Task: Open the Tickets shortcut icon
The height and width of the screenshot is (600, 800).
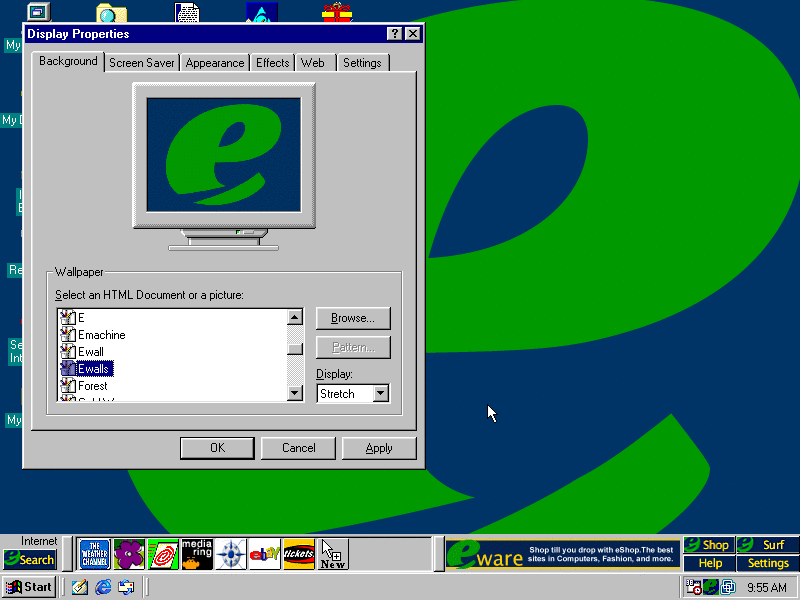Action: click(299, 554)
